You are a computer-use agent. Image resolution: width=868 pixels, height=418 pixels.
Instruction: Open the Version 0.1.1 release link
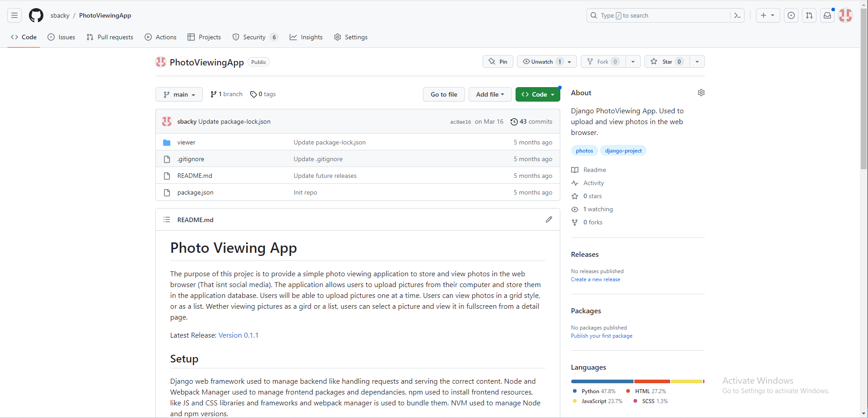point(239,335)
